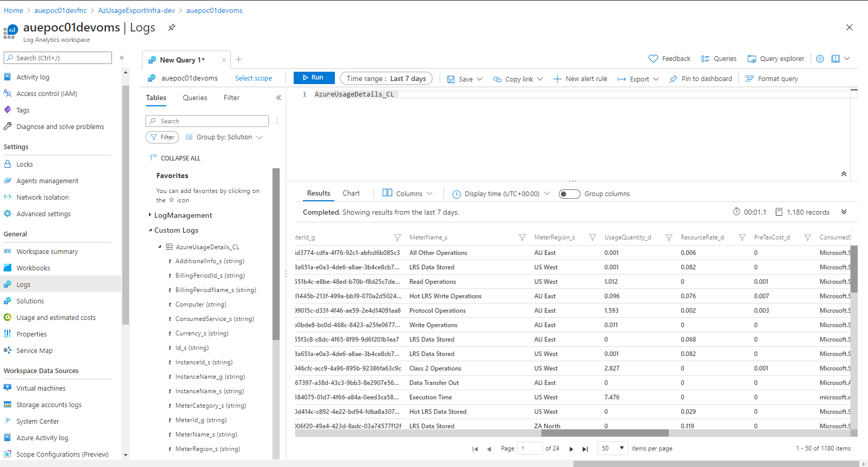Collapse the left navigation sidebar chevron
The width and height of the screenshot is (868, 467).
click(x=122, y=58)
